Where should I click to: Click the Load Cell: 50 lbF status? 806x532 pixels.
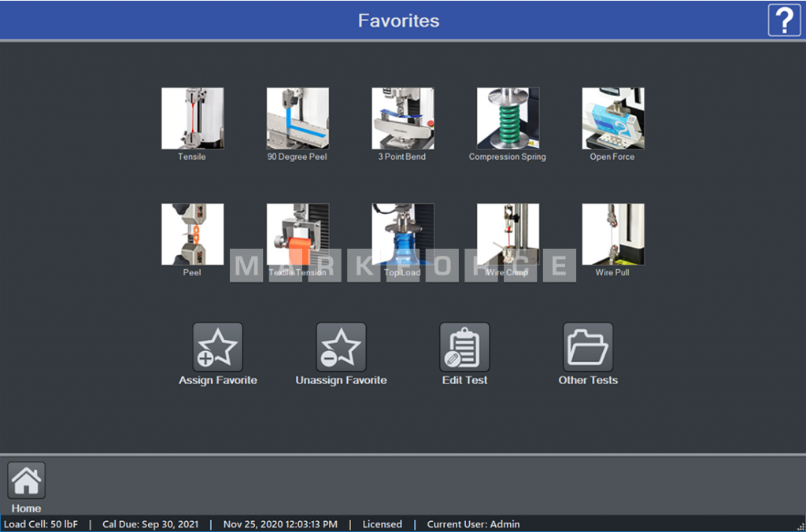click(x=41, y=524)
